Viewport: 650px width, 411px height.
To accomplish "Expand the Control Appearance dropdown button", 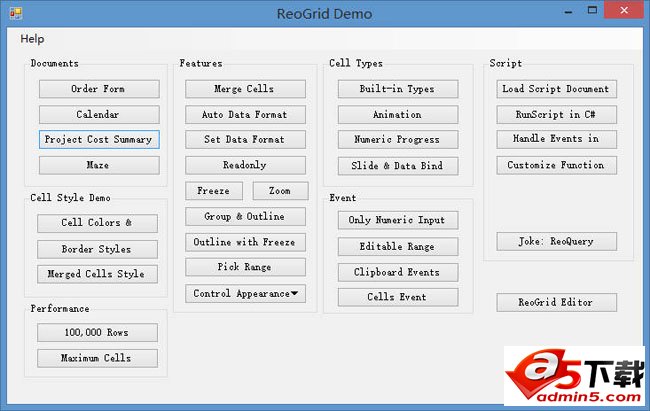I will (245, 294).
